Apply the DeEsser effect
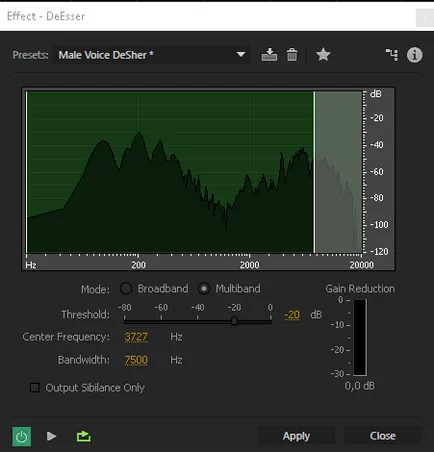434x452 pixels. point(296,436)
